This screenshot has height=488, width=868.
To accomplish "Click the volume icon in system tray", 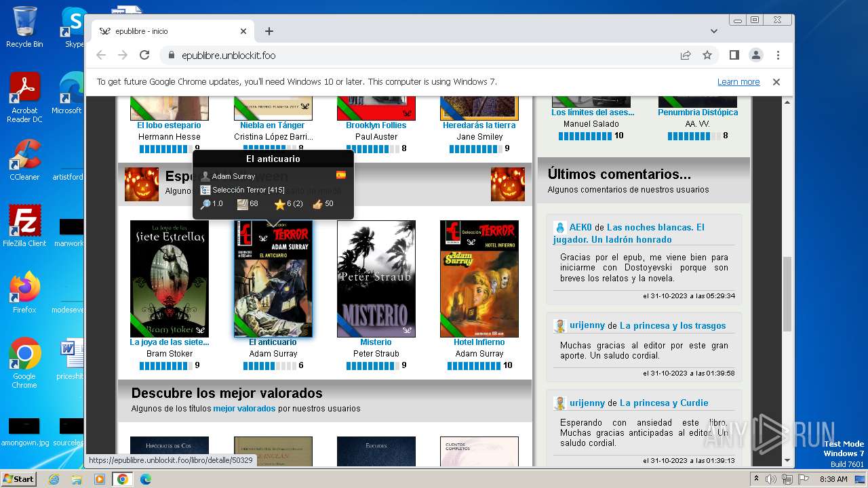I will 772,479.
